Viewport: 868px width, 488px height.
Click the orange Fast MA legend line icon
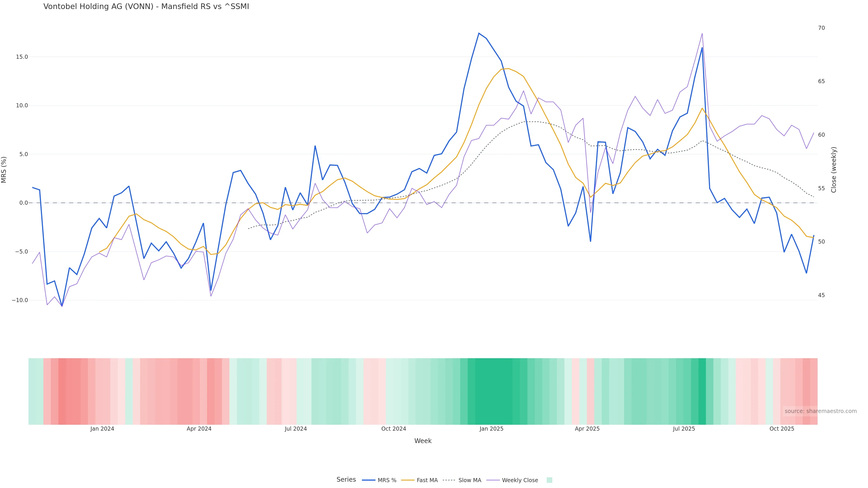408,480
